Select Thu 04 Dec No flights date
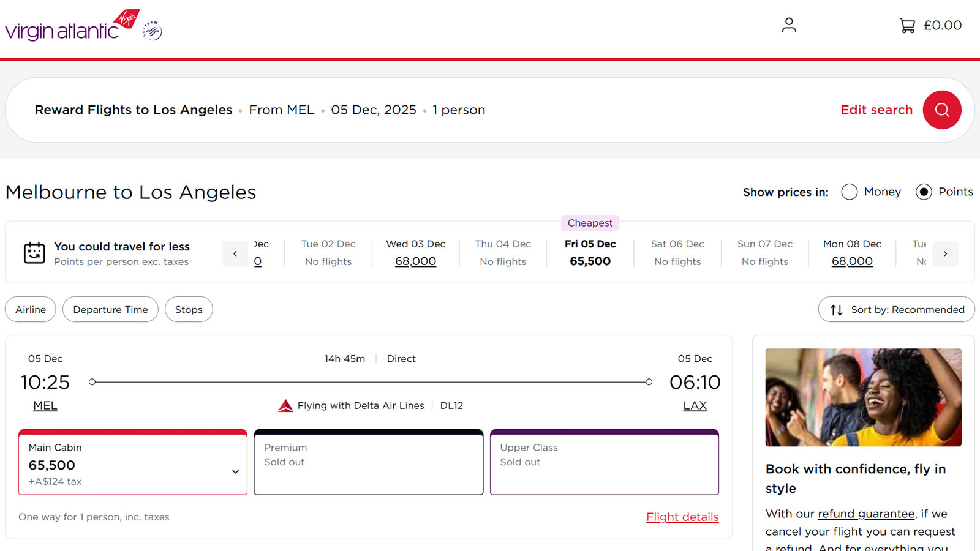The image size is (980, 551). (x=503, y=253)
